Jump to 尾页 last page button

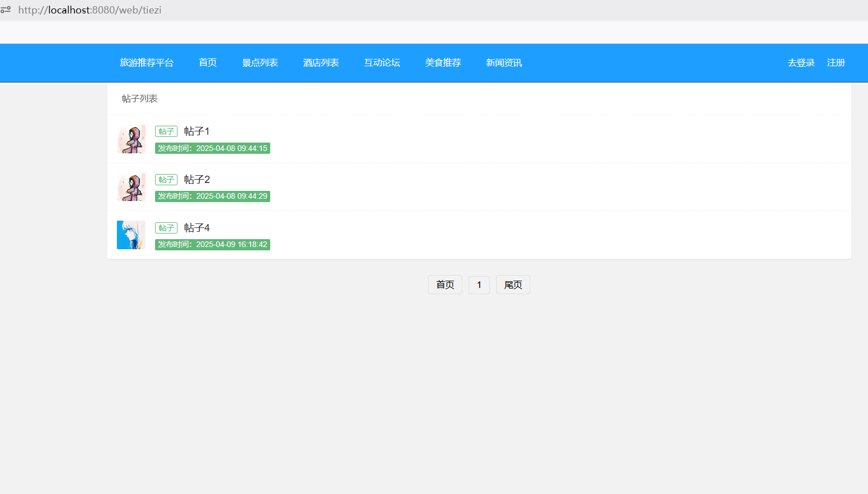pos(513,285)
